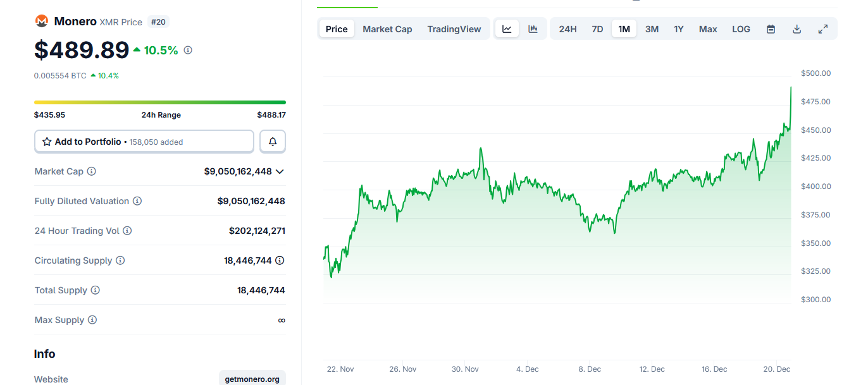Open getmonero.org website link

pyautogui.click(x=252, y=379)
